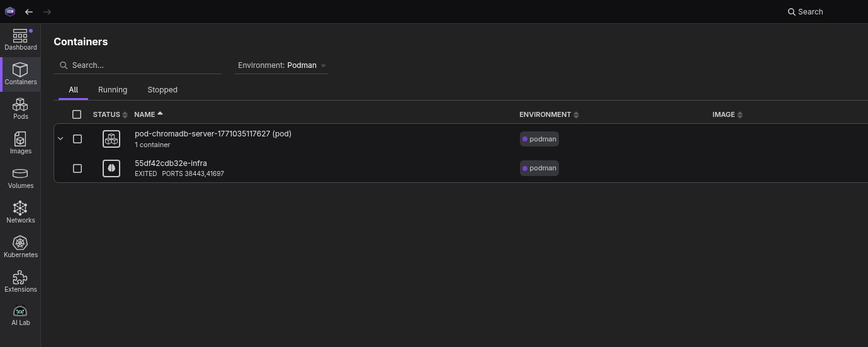Open the Networks section
The image size is (868, 347).
(20, 212)
